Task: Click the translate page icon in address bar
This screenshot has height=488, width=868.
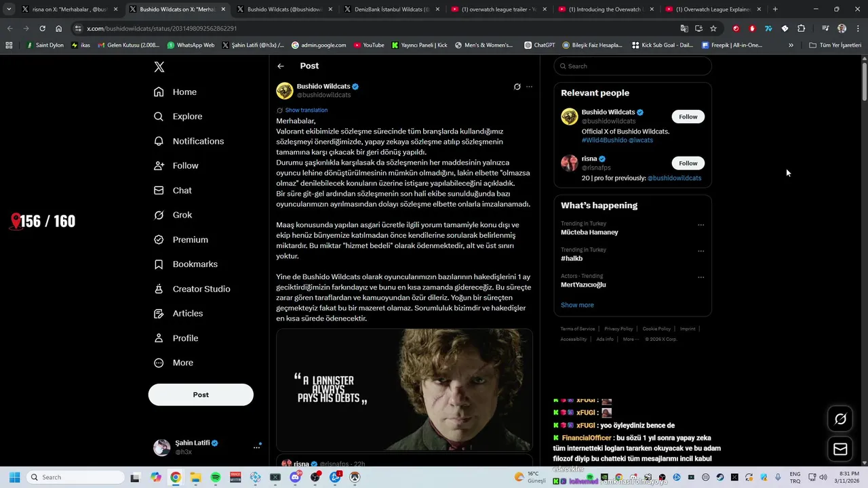Action: (684, 28)
